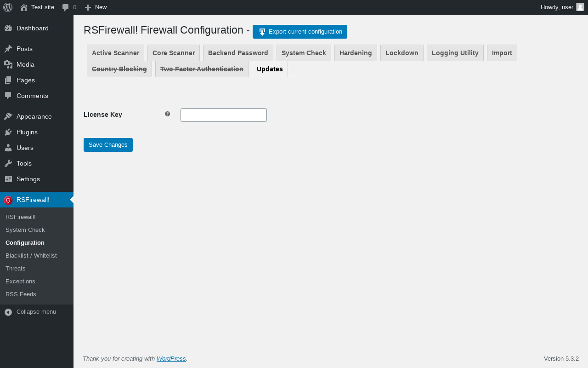Open the System Check tab
This screenshot has height=368, width=588.
tap(304, 53)
